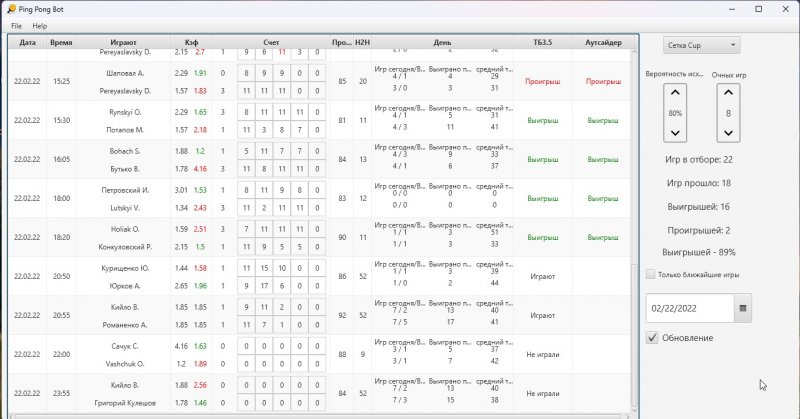Decrease head-to-head games with down arrow

click(x=728, y=133)
